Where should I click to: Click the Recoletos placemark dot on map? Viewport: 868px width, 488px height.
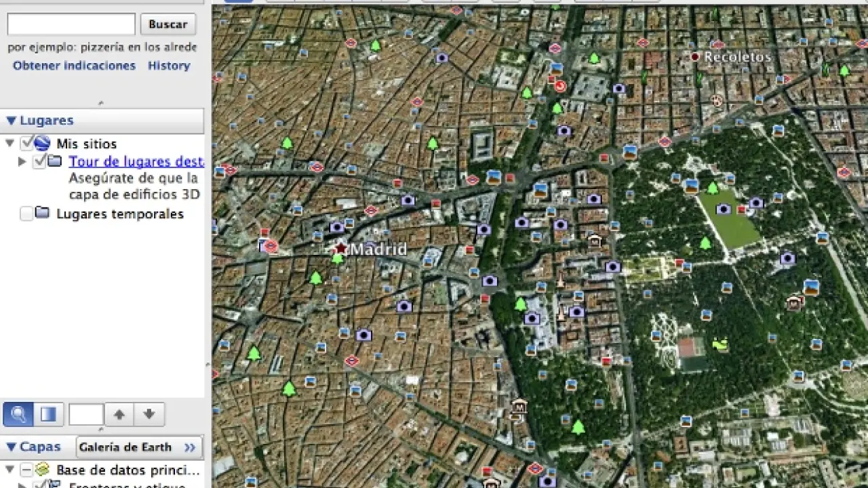coord(695,57)
